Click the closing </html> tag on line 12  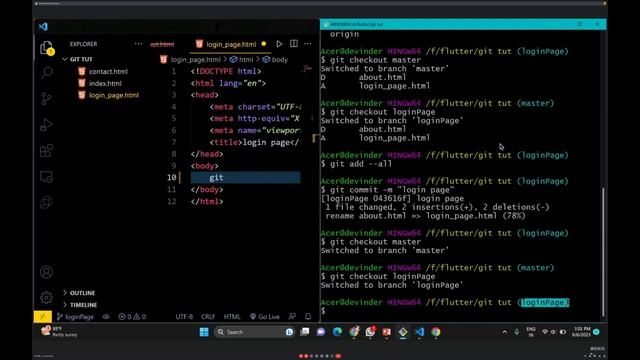point(207,201)
